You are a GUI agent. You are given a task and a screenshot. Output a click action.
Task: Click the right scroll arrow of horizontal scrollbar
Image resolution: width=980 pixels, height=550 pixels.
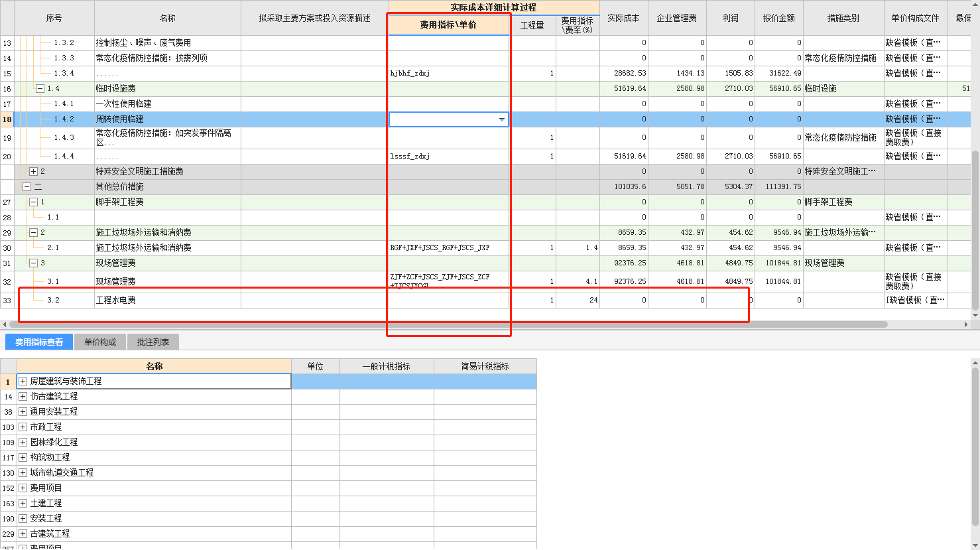(x=966, y=324)
